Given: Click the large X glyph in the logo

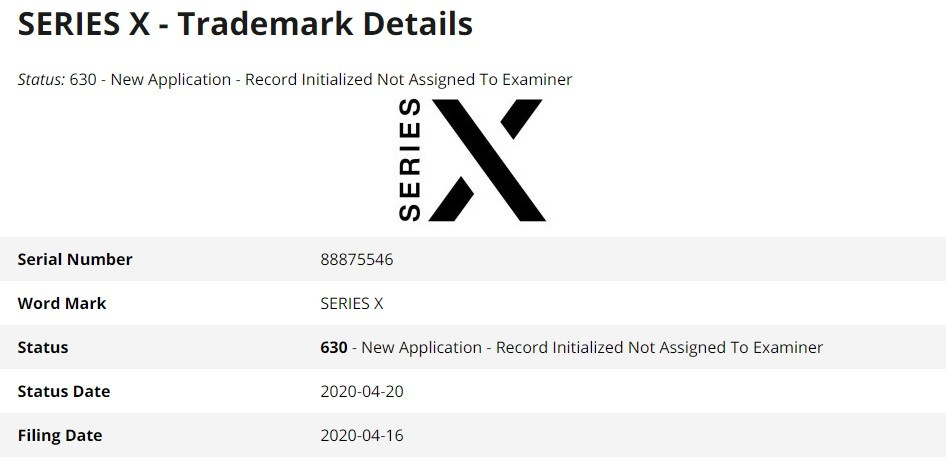Looking at the screenshot, I should (x=487, y=160).
